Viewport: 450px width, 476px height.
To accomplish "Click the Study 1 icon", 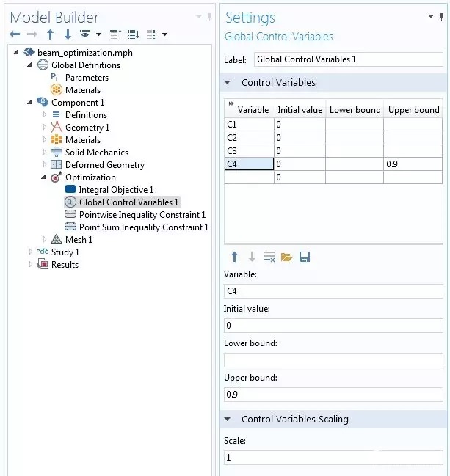I will (43, 252).
